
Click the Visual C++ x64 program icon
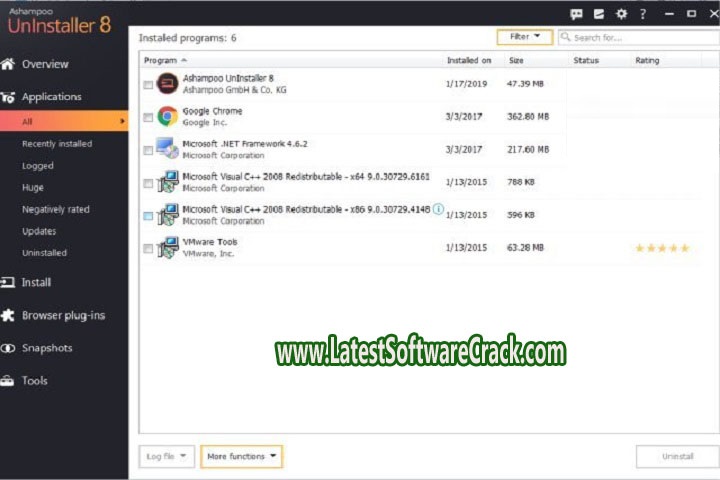(x=168, y=182)
